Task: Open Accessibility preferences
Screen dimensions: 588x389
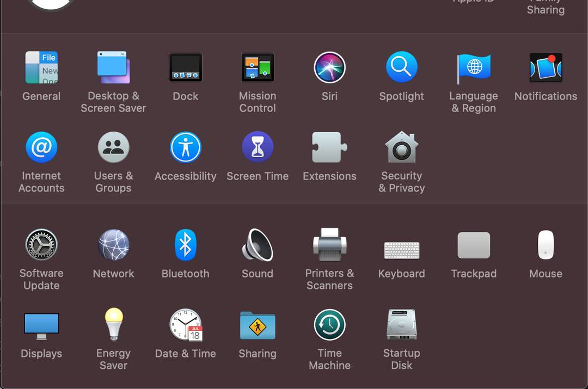Action: point(185,147)
